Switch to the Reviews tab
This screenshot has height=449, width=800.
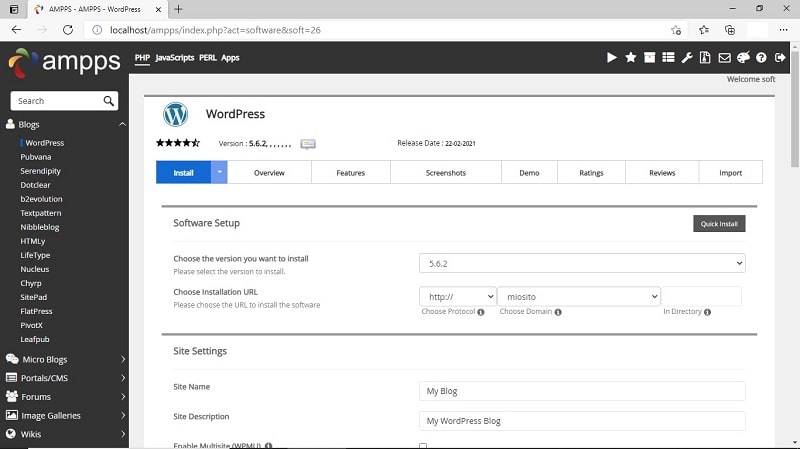coord(662,172)
